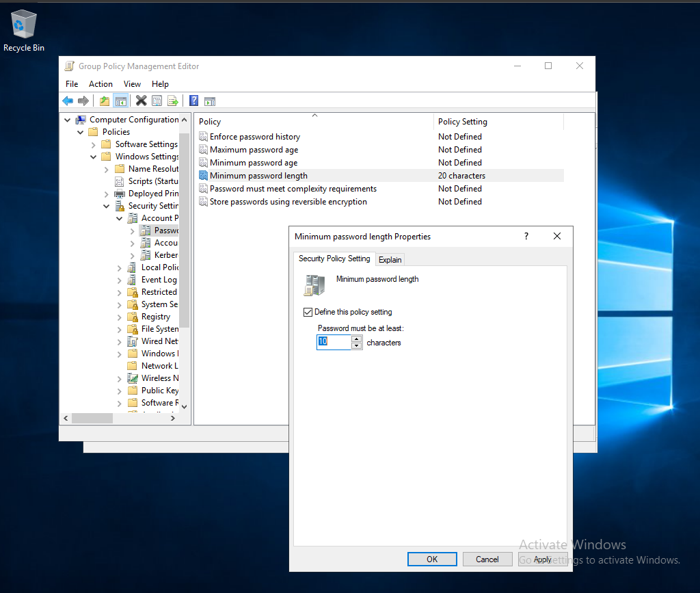Collapse the Account Policies node

click(119, 218)
